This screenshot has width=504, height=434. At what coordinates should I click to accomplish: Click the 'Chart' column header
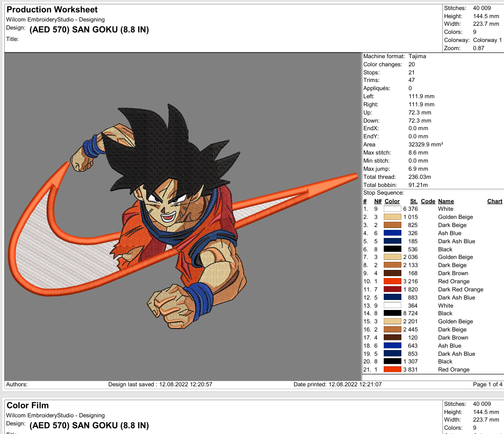click(494, 201)
